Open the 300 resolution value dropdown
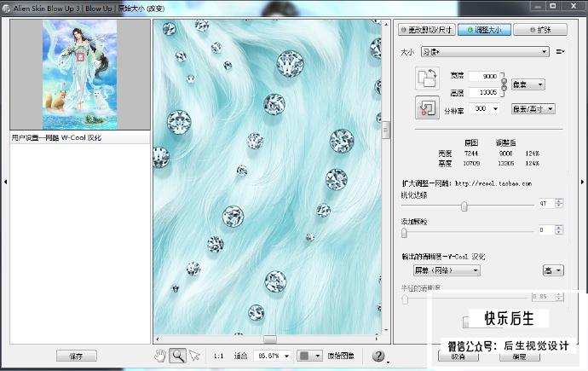The width and height of the screenshot is (588, 371). click(495, 109)
